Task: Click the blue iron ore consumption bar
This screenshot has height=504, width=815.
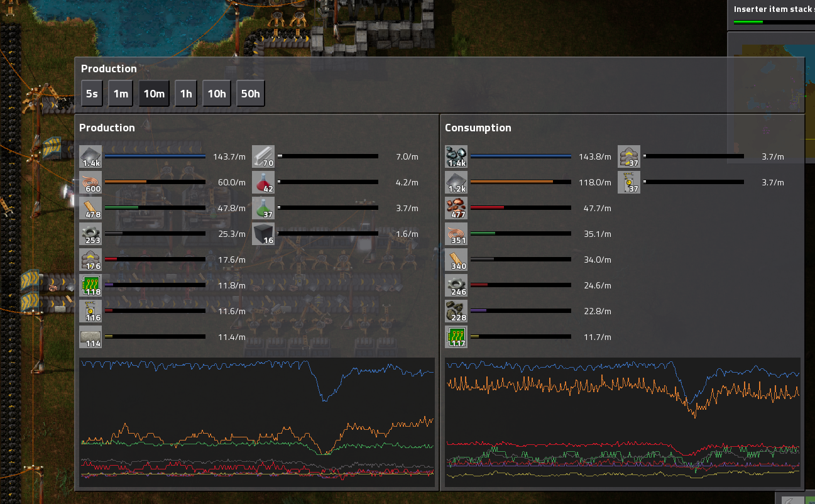Action: coord(520,156)
